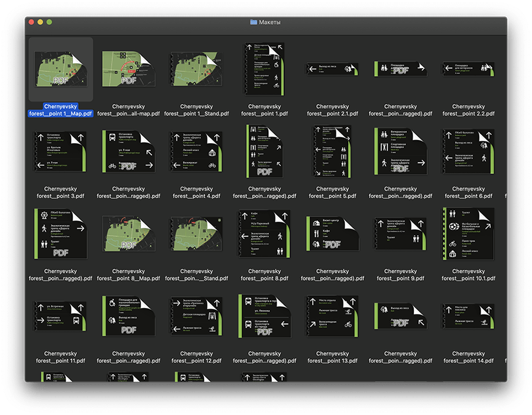Click the all-map.pdf file thumbnail
This screenshot has height=415, width=532.
(x=128, y=69)
